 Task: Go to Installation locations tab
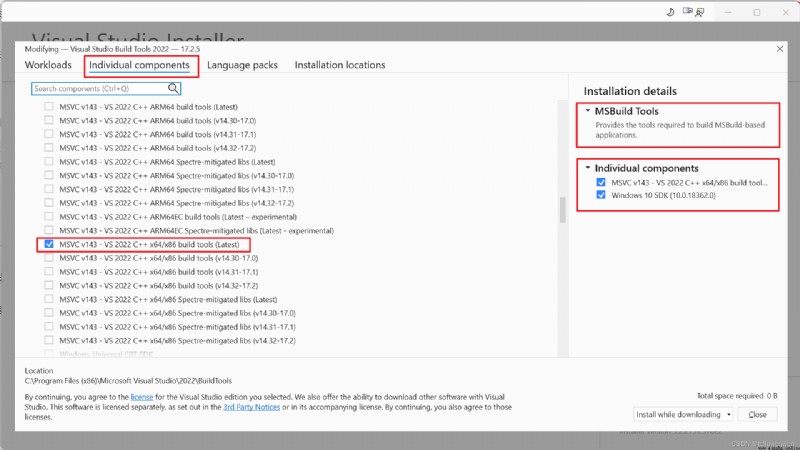[x=340, y=65]
